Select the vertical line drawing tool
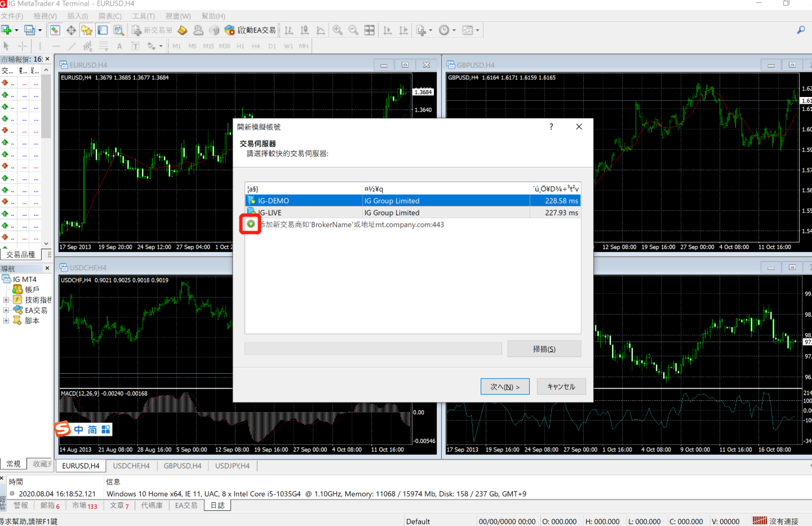Image resolution: width=812 pixels, height=526 pixels. [x=39, y=46]
